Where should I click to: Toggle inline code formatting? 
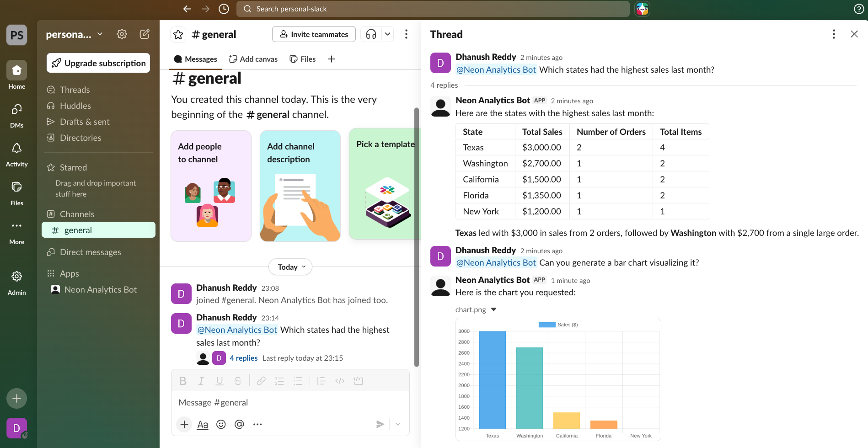[x=340, y=381]
